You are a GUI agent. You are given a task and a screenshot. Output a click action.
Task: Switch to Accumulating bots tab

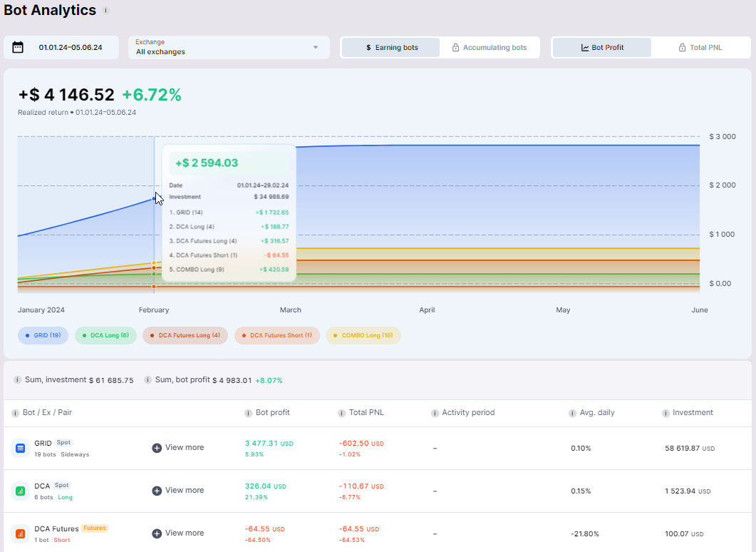pyautogui.click(x=489, y=48)
